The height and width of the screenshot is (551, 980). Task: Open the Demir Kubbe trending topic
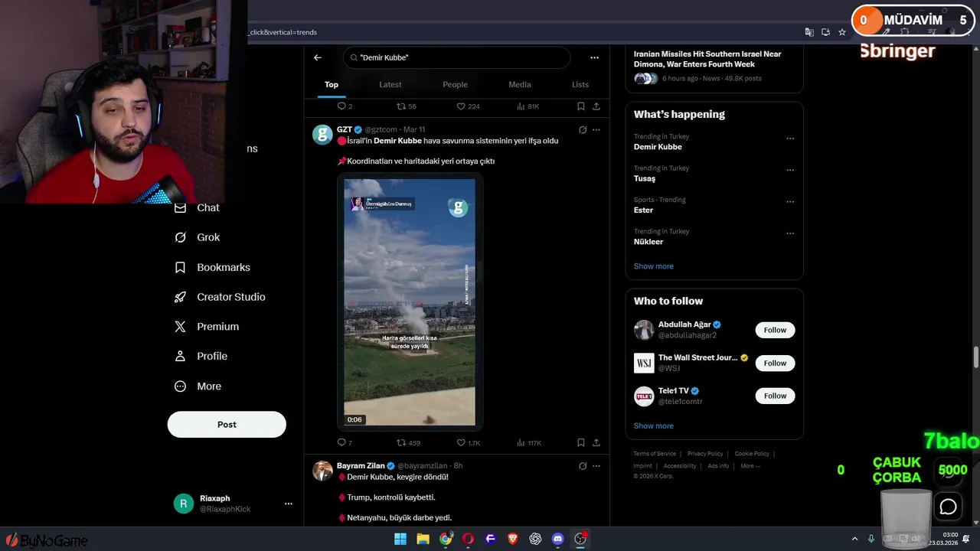tap(658, 147)
